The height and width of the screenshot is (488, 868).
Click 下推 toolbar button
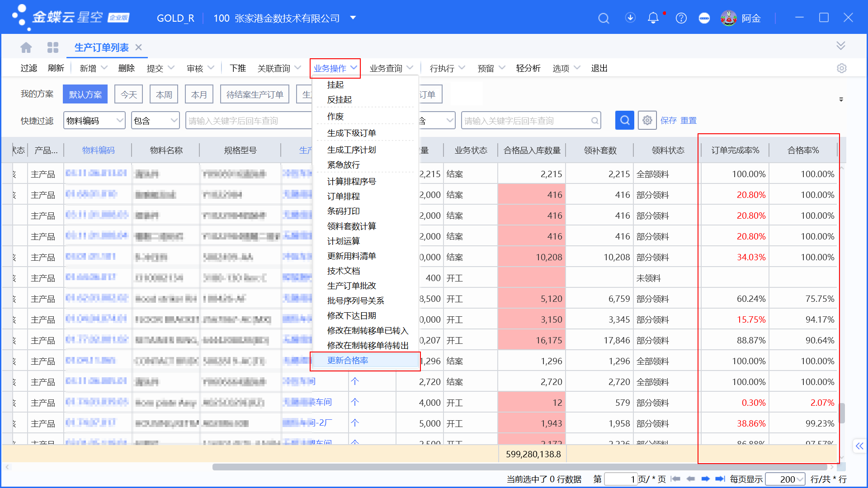[238, 68]
